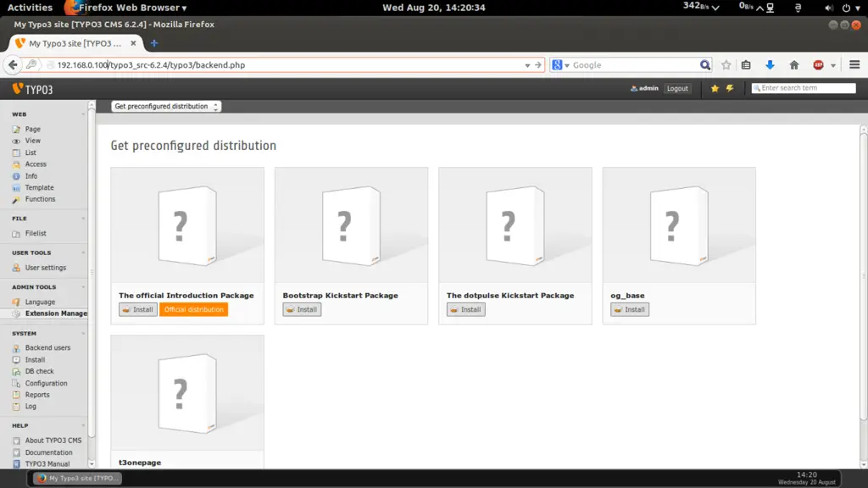Open the Log module icon
The height and width of the screenshot is (488, 868).
coord(17,407)
